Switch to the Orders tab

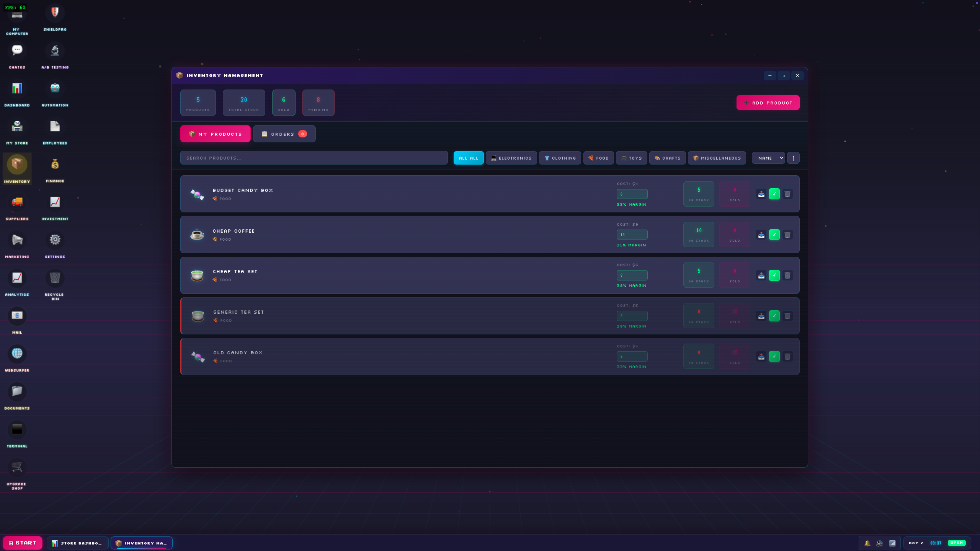[x=284, y=134]
